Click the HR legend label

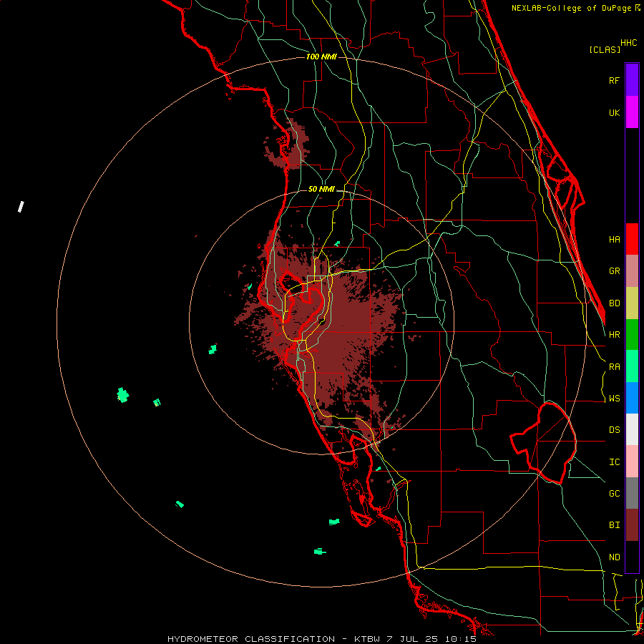click(x=615, y=335)
